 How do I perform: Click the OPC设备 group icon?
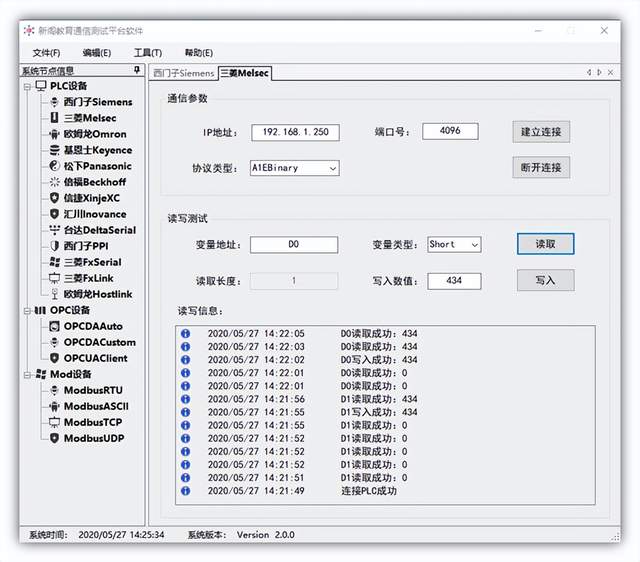coord(40,310)
